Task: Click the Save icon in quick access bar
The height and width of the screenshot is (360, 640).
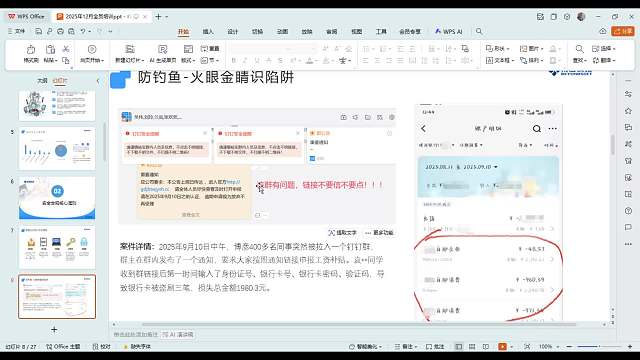Action: [x=38, y=31]
